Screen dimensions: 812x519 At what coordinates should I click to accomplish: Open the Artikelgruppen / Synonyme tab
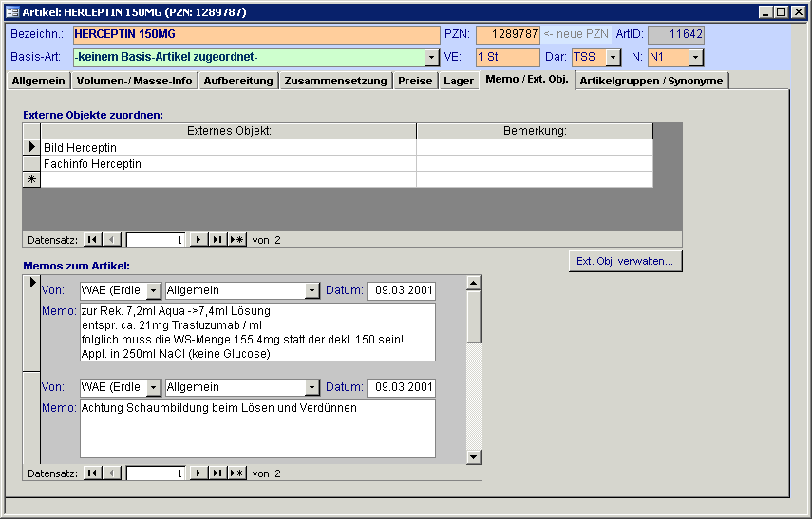(x=651, y=81)
